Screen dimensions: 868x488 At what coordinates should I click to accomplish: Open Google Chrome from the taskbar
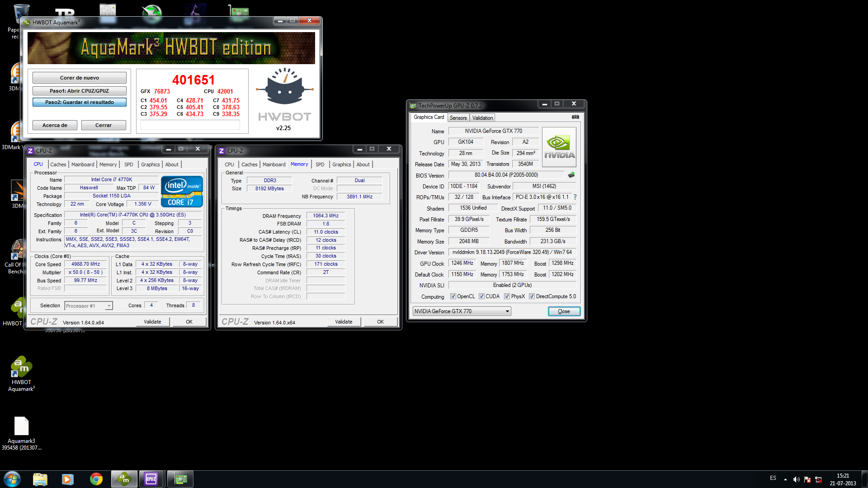(x=96, y=479)
